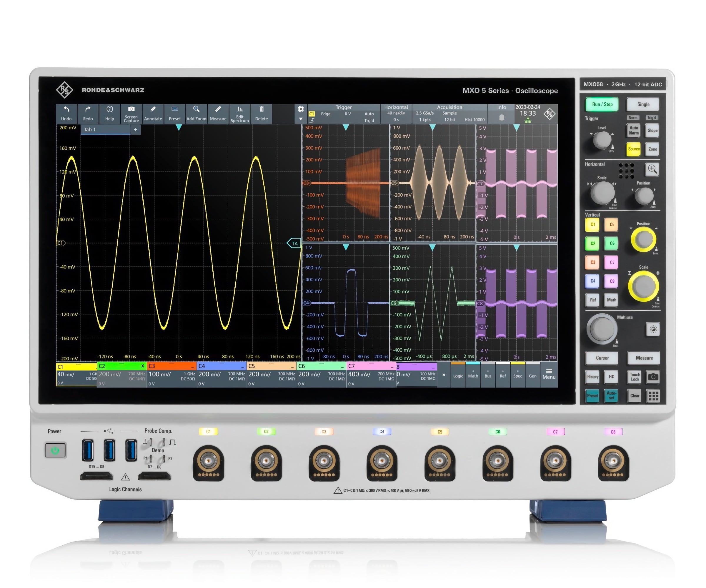Screen dimensions: 706x588
Task: Close channel C2 with its X
Action: [143, 366]
